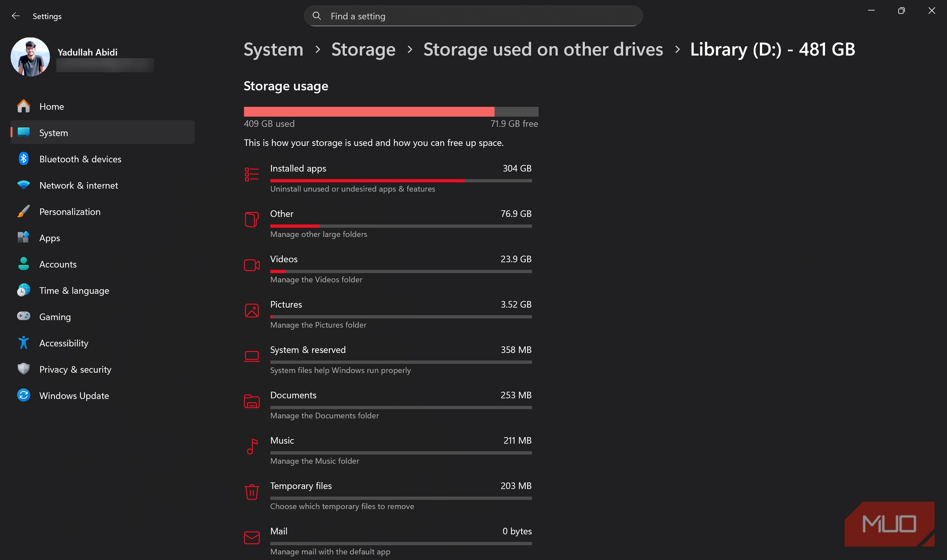Screen dimensions: 947x560
Task: Open the Accounts settings section
Action: tap(102, 264)
